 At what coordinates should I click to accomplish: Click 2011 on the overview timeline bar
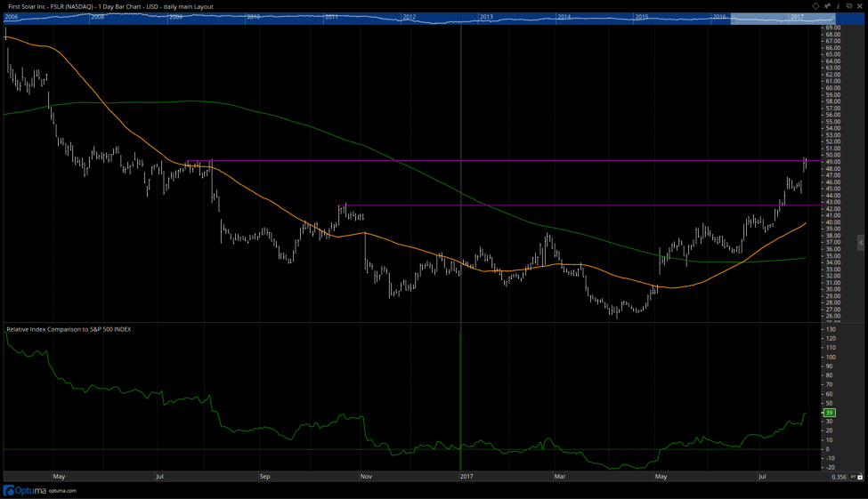[x=331, y=17]
